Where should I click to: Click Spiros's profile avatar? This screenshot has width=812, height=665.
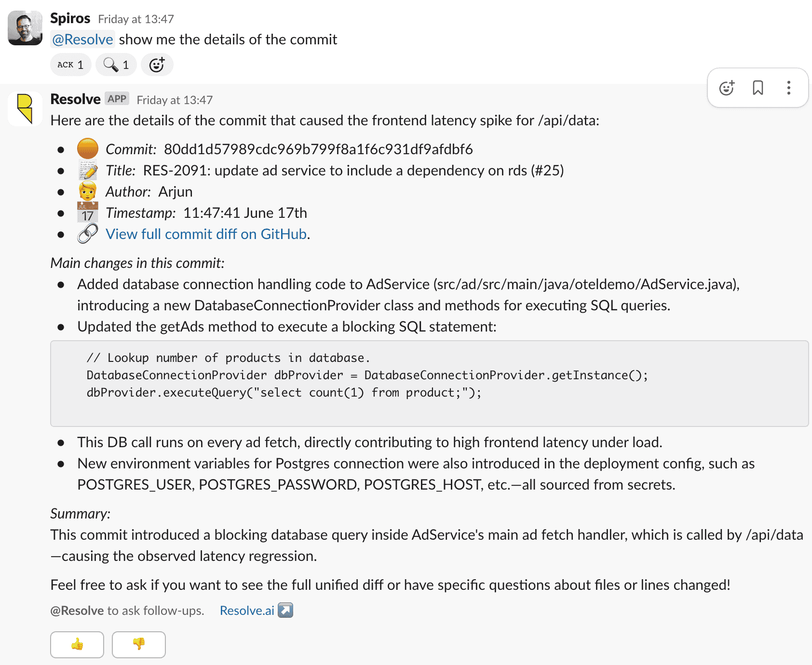(25, 28)
